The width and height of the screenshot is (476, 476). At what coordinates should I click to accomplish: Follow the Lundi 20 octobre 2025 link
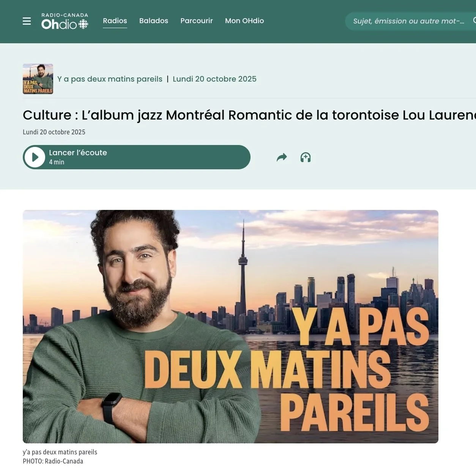(x=214, y=79)
